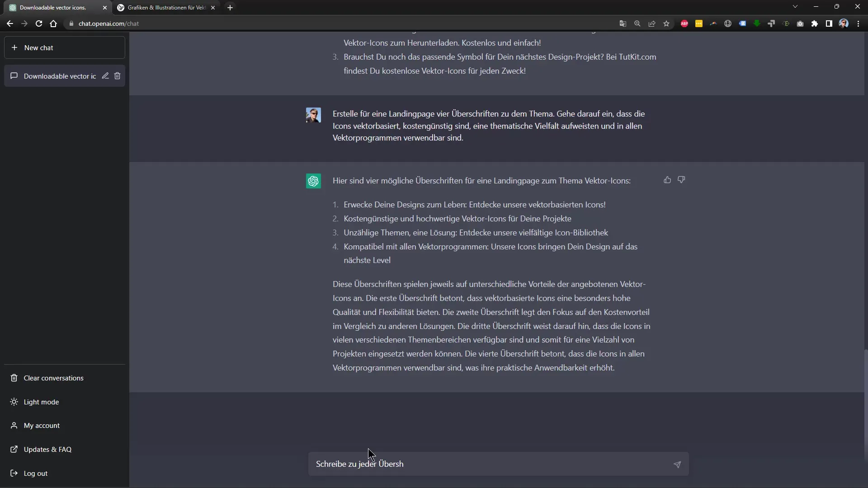Click the thumbs down icon on response
The width and height of the screenshot is (868, 488).
[x=681, y=179]
